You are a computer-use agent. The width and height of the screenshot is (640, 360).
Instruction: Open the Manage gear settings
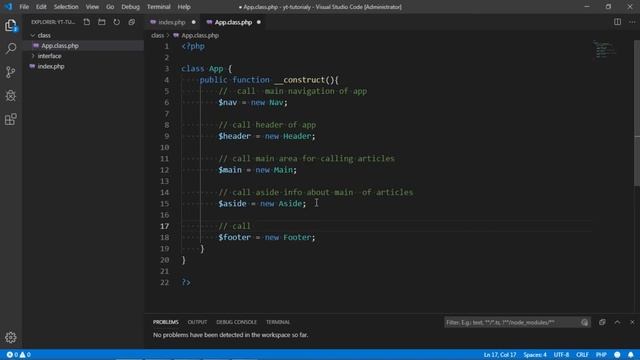[x=11, y=337]
